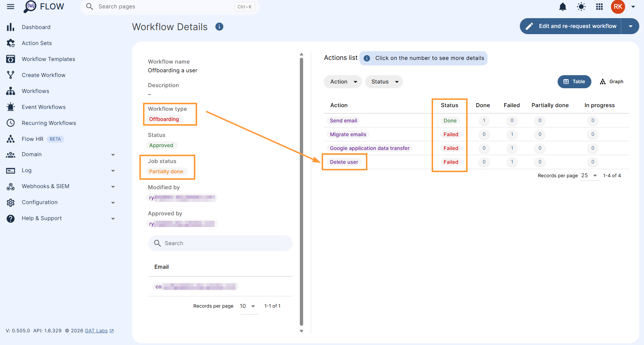
Task: Open the GAT Labs link
Action: click(96, 331)
